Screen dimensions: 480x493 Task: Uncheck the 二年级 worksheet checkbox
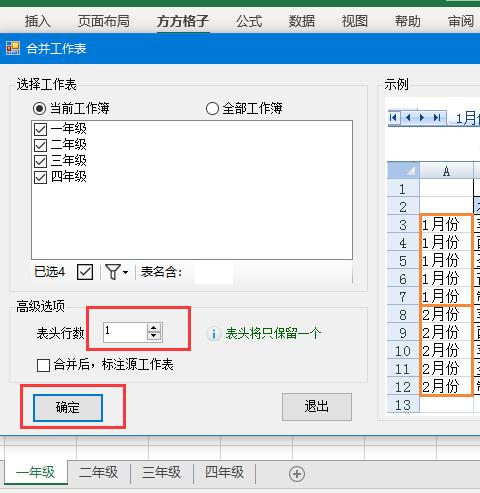(40, 145)
